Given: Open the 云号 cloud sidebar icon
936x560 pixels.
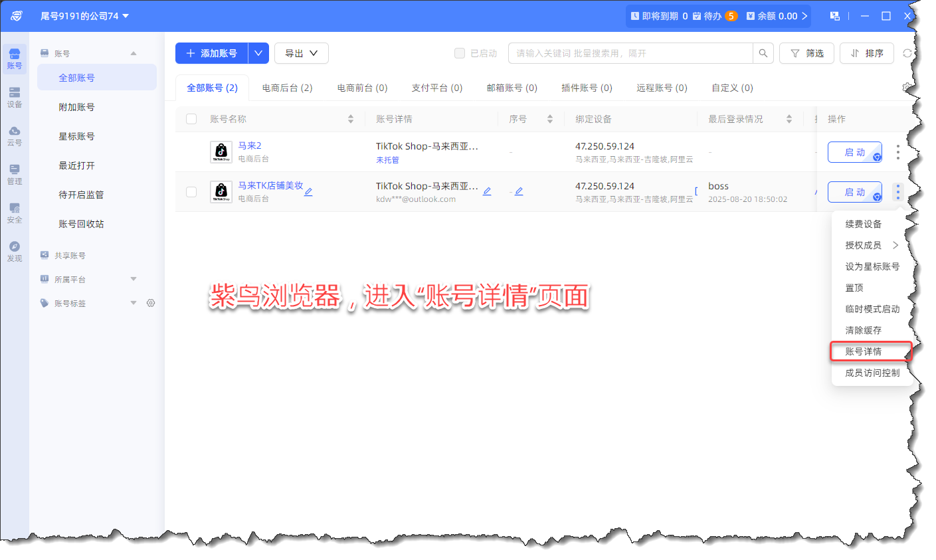Looking at the screenshot, I should pyautogui.click(x=15, y=135).
